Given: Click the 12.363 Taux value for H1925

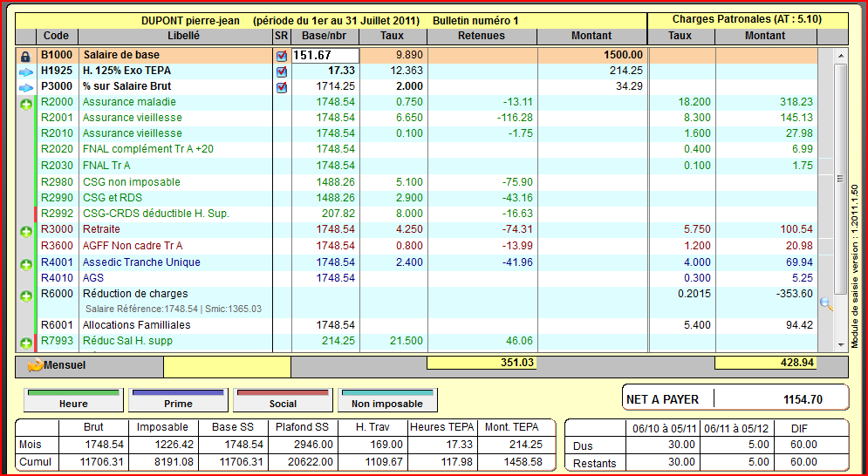Looking at the screenshot, I should (x=407, y=71).
